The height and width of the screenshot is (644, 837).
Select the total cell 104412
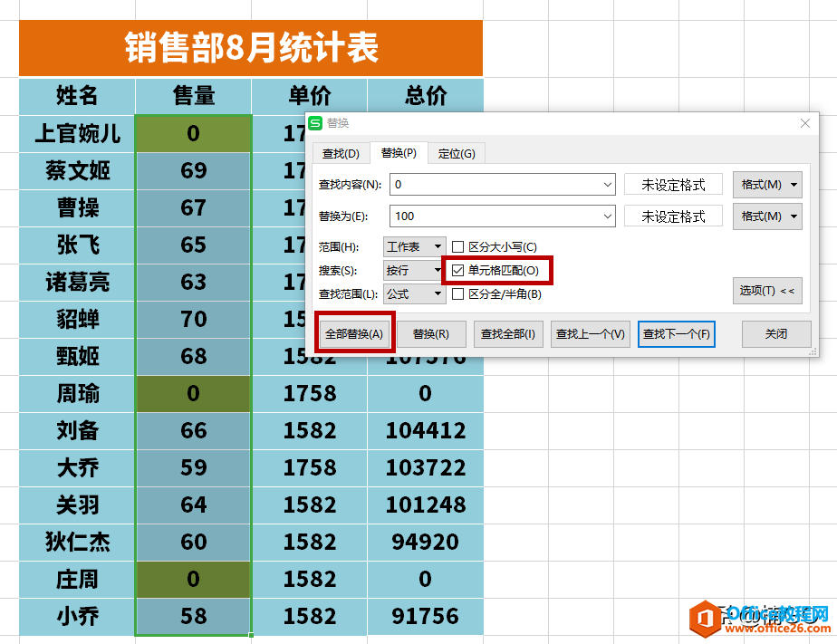tap(426, 430)
